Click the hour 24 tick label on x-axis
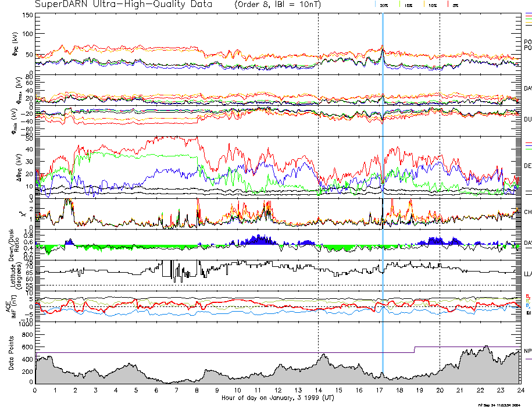 519,391
